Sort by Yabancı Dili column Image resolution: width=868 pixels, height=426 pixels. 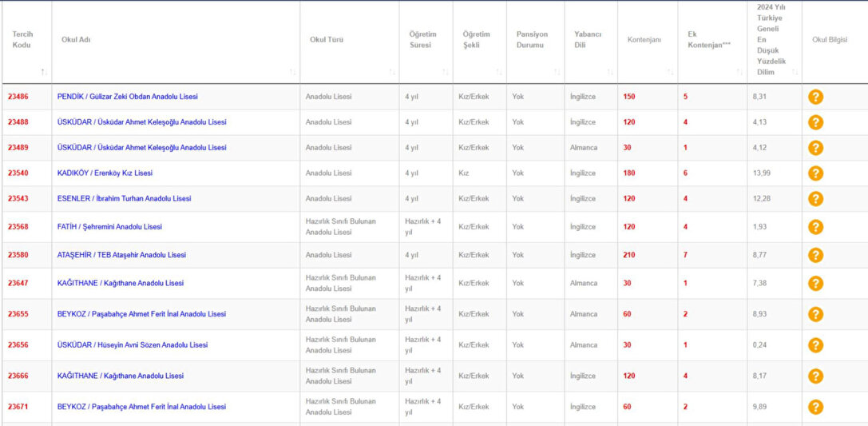point(610,73)
